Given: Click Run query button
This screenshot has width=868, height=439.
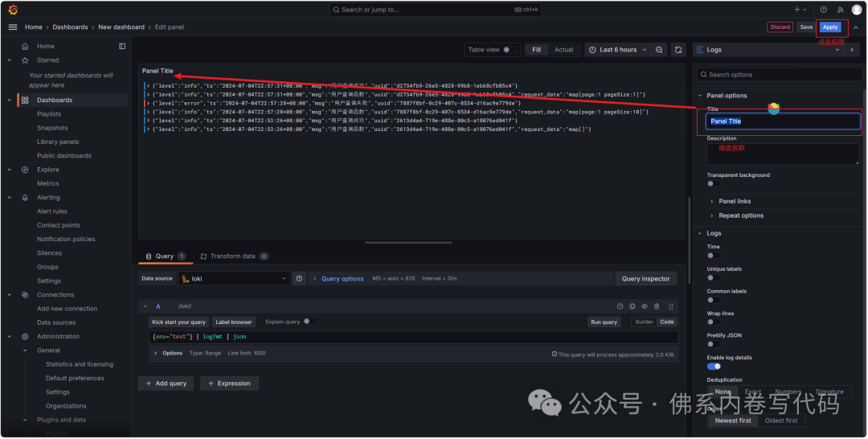Looking at the screenshot, I should pyautogui.click(x=604, y=322).
